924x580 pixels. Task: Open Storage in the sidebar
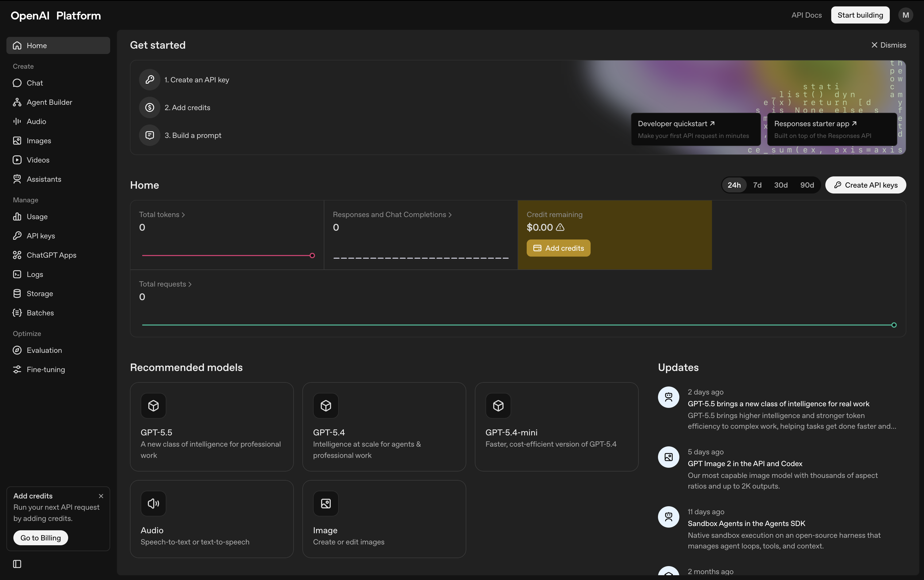[58, 293]
